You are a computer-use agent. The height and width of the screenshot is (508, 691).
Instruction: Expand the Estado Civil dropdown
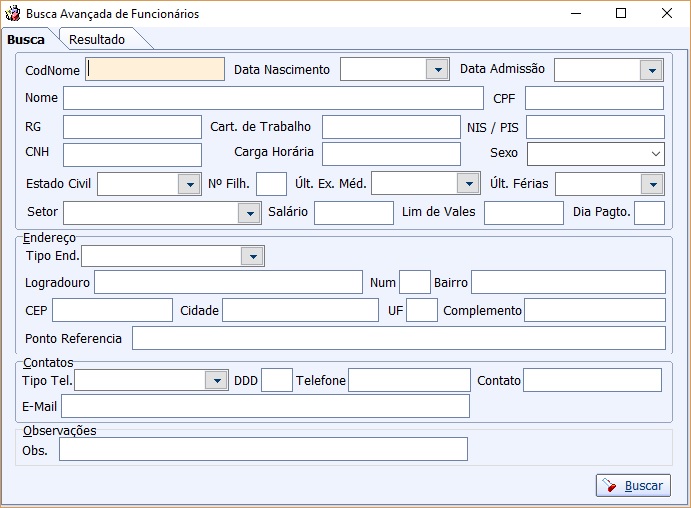pyautogui.click(x=189, y=184)
